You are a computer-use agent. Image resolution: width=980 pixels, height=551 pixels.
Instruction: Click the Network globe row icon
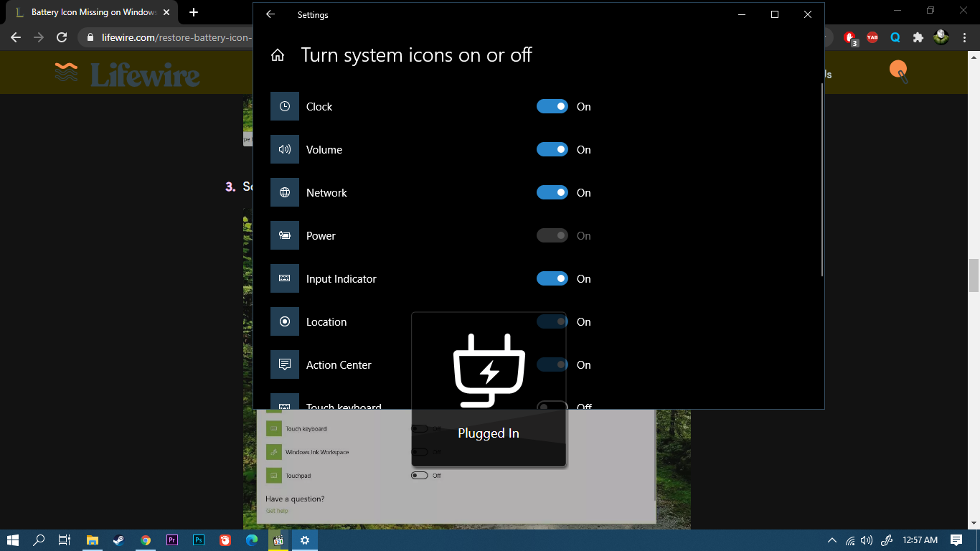coord(285,192)
